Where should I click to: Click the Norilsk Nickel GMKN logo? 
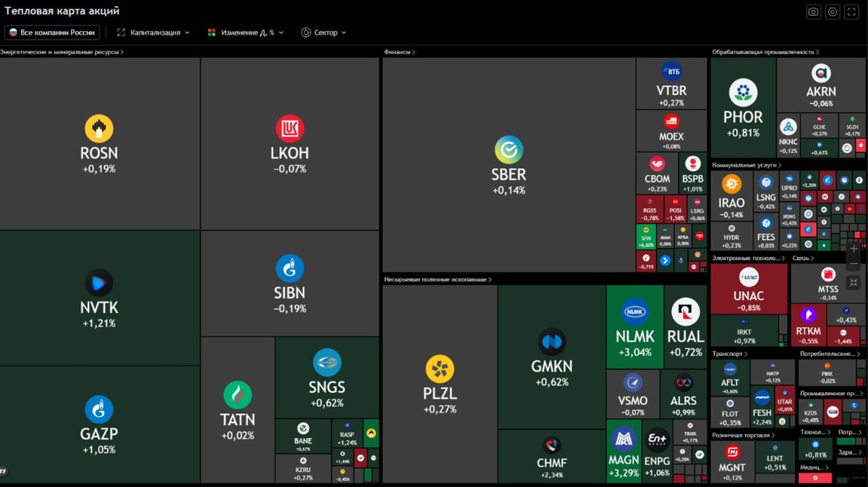(x=551, y=342)
